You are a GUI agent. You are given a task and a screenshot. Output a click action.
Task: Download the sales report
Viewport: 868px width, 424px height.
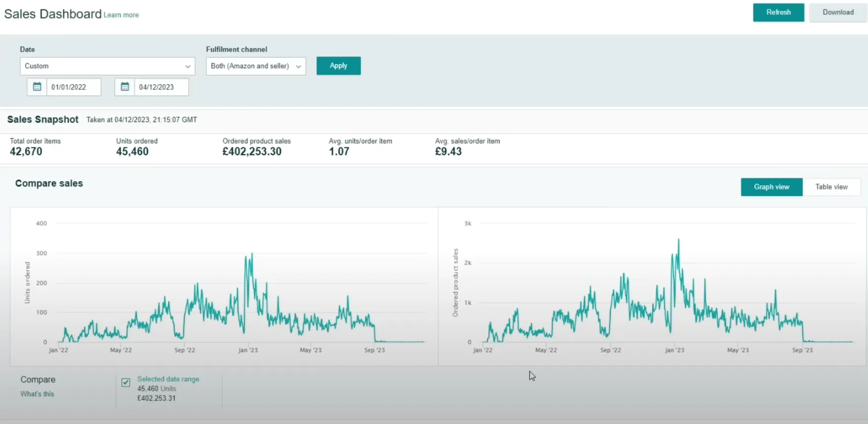(x=838, y=12)
